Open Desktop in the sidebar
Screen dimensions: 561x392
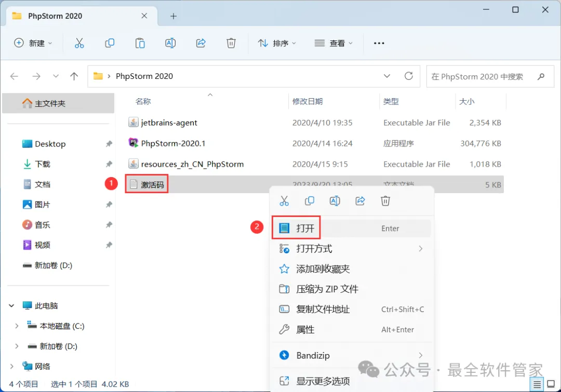[50, 144]
